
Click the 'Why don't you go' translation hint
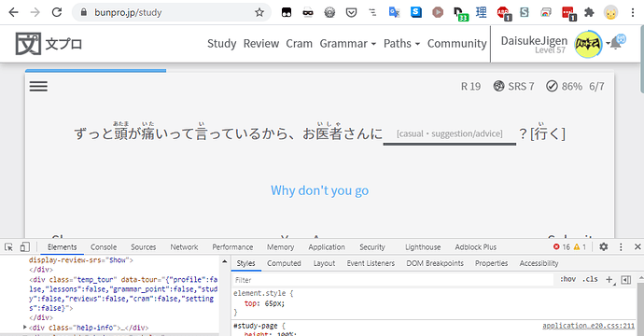click(x=319, y=190)
